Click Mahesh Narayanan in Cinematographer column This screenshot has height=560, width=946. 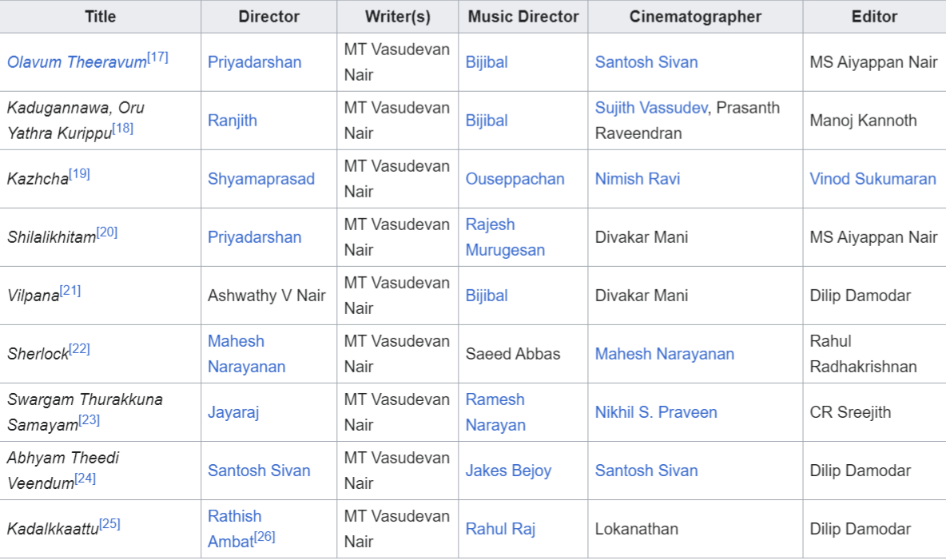pyautogui.click(x=664, y=354)
